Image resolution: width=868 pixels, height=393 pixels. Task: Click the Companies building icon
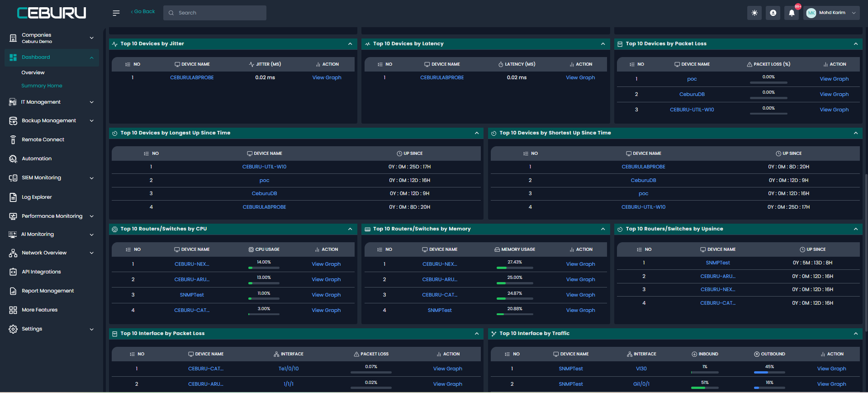(x=13, y=38)
